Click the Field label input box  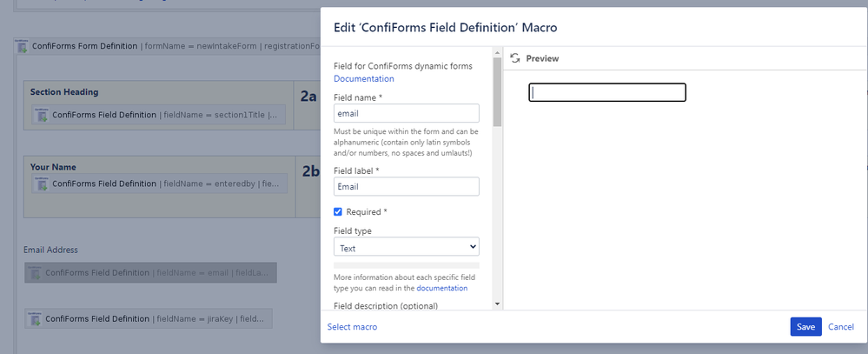(x=407, y=186)
